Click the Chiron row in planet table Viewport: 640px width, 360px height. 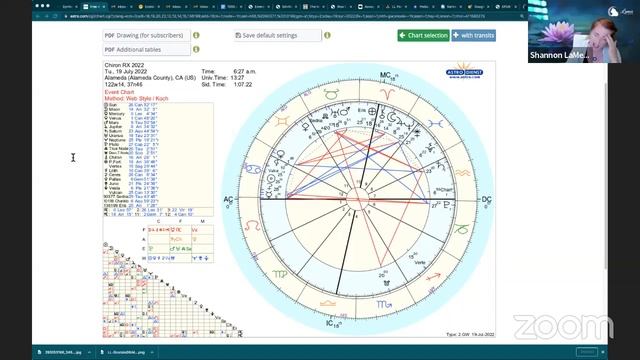coord(131,158)
